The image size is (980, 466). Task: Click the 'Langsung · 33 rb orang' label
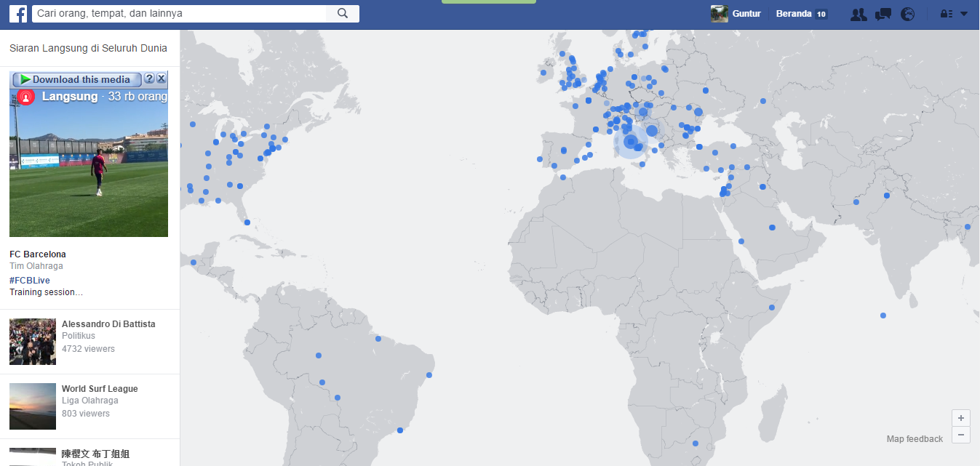[105, 97]
